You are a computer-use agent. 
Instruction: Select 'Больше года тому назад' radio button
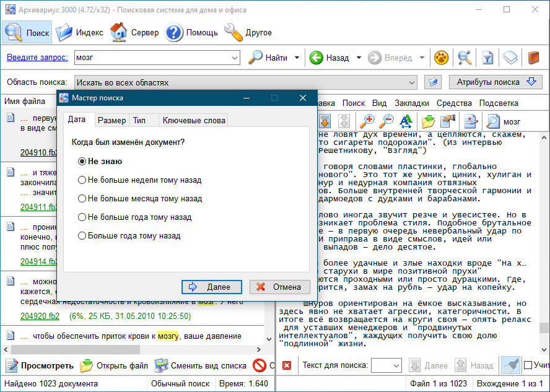click(x=82, y=236)
